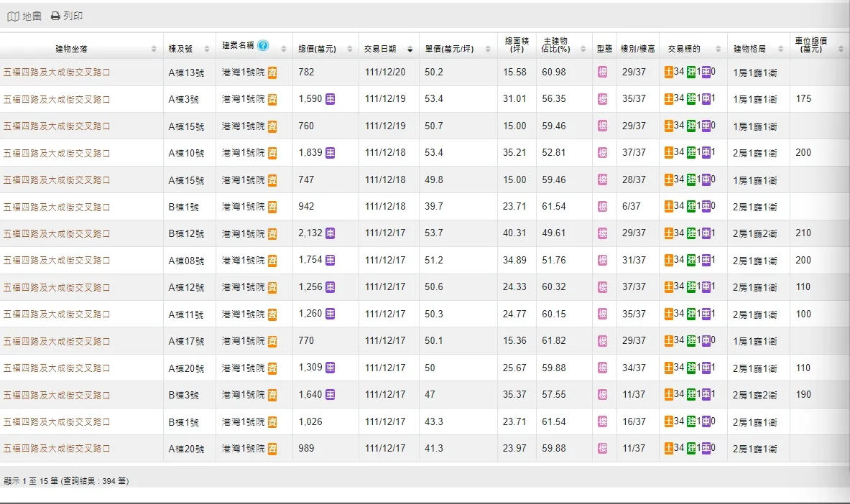
Task: Click the blue help icon beside 建案名稱
Action: tap(263, 45)
